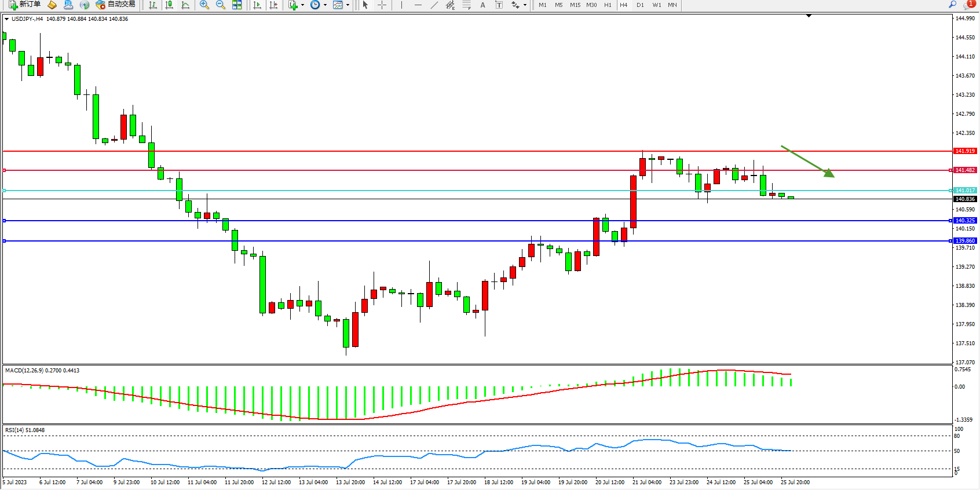This screenshot has width=980, height=490.
Task: Switch to the M15 timeframe
Action: click(575, 5)
